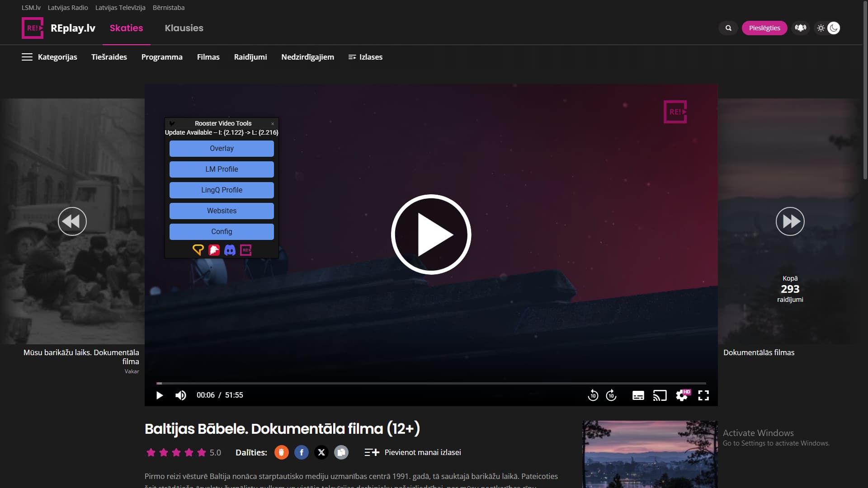Screen dimensions: 868x488
Task: Mute the video volume
Action: [x=180, y=395]
